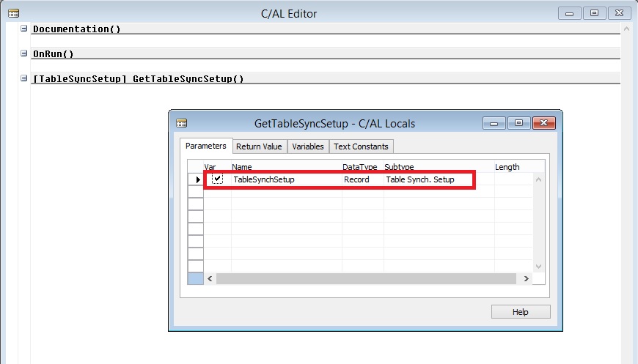
Task: Collapse the GetTableSyncSetup() function section
Action: (24, 78)
